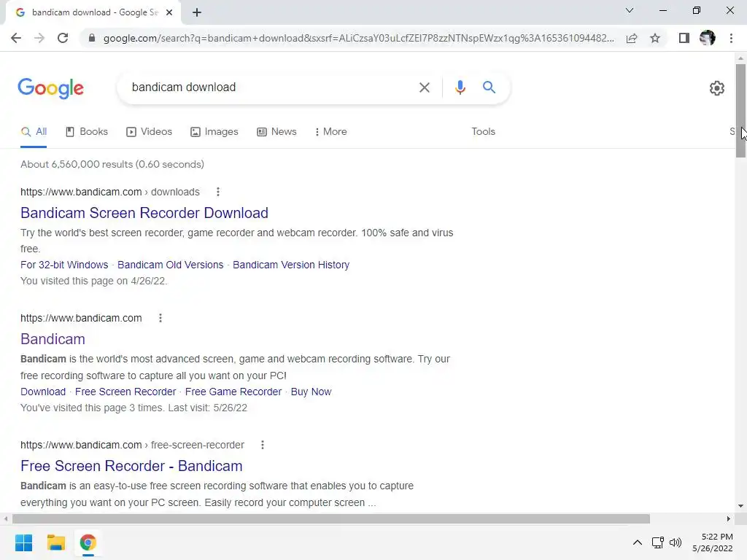Close the bandicam download tab
Screen dimensions: 747x560
click(169, 12)
